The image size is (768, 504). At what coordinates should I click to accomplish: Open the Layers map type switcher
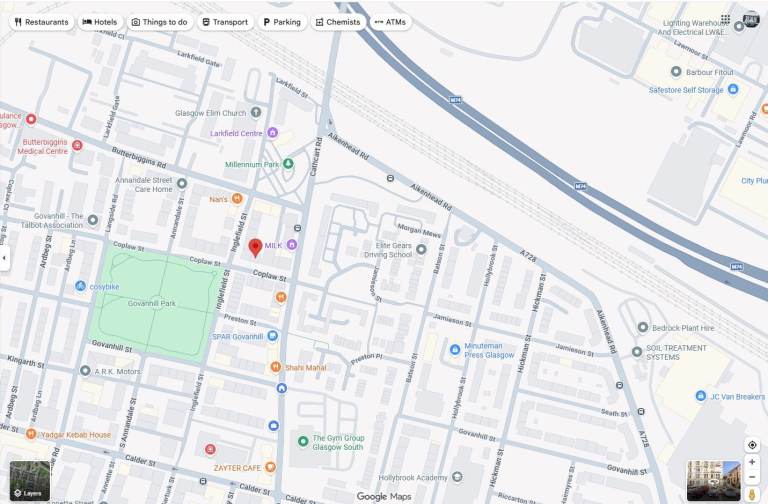click(x=29, y=481)
